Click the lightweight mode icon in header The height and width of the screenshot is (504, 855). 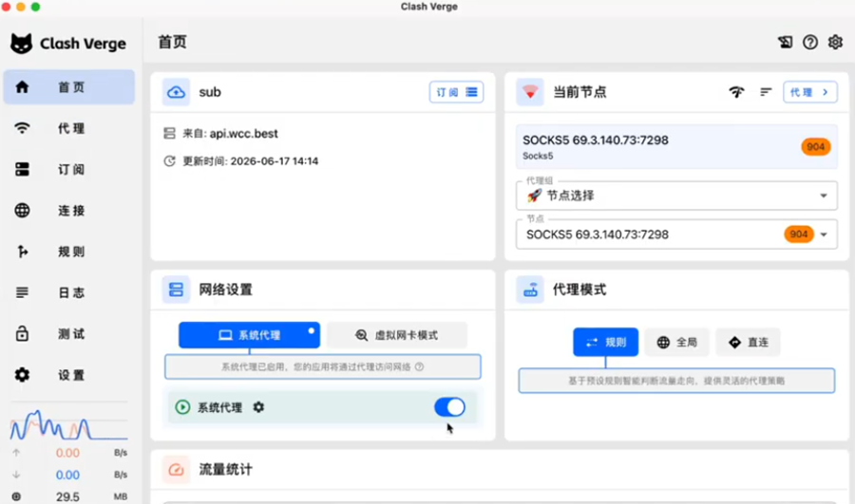786,42
